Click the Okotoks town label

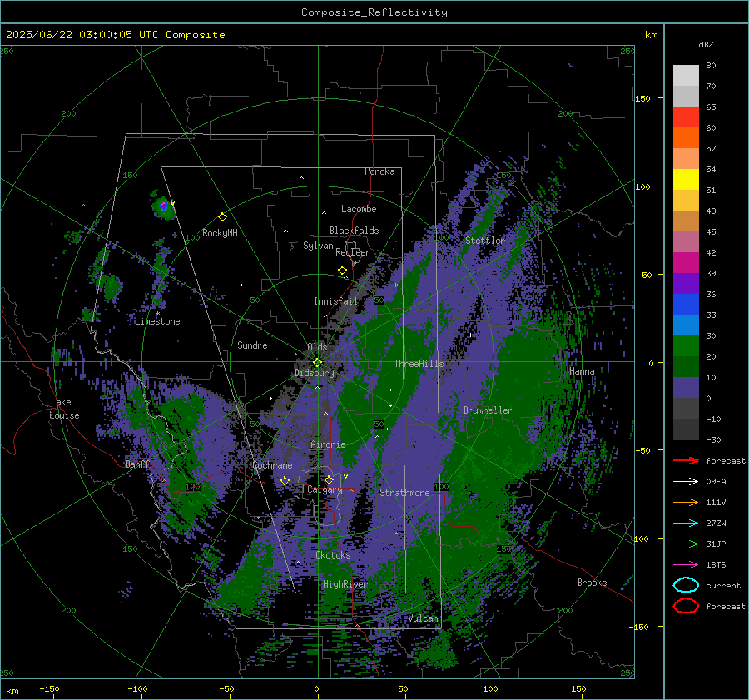(333, 555)
